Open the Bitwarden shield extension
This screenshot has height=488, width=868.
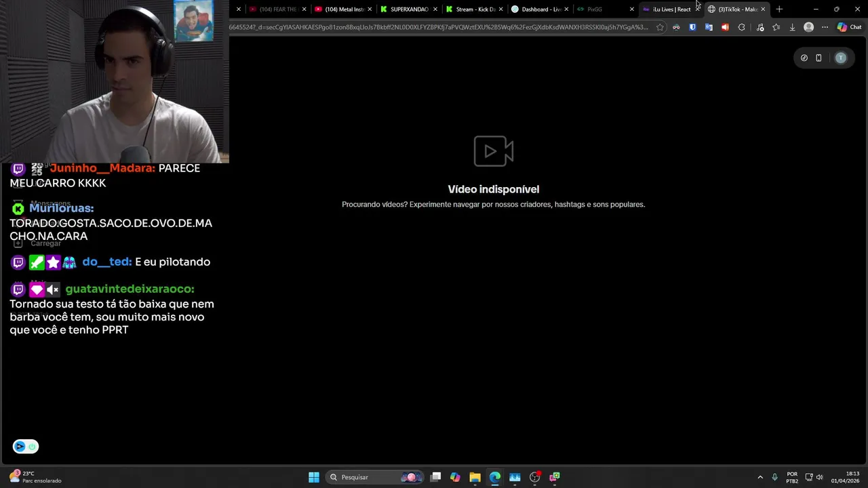[692, 27]
